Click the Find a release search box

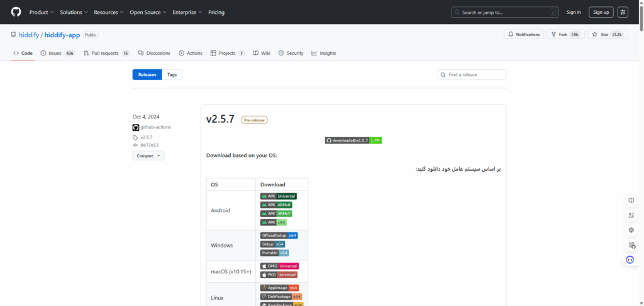(472, 75)
